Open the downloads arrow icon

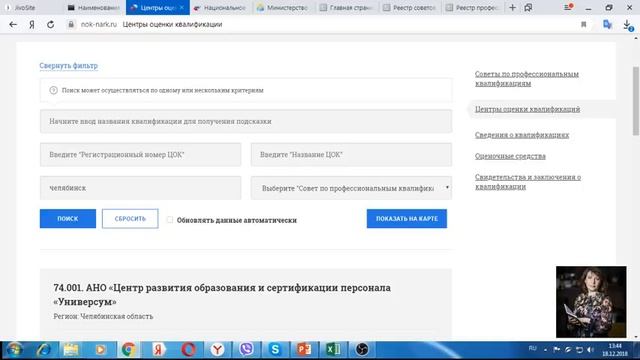click(x=628, y=25)
